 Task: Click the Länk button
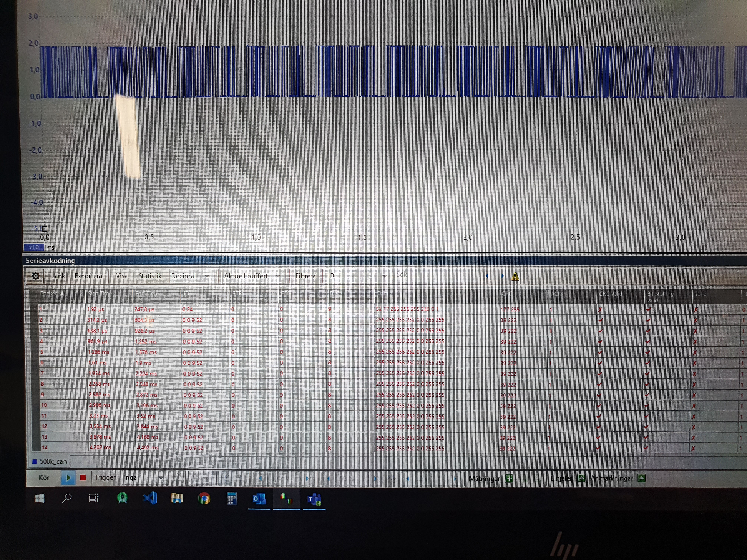pyautogui.click(x=58, y=276)
